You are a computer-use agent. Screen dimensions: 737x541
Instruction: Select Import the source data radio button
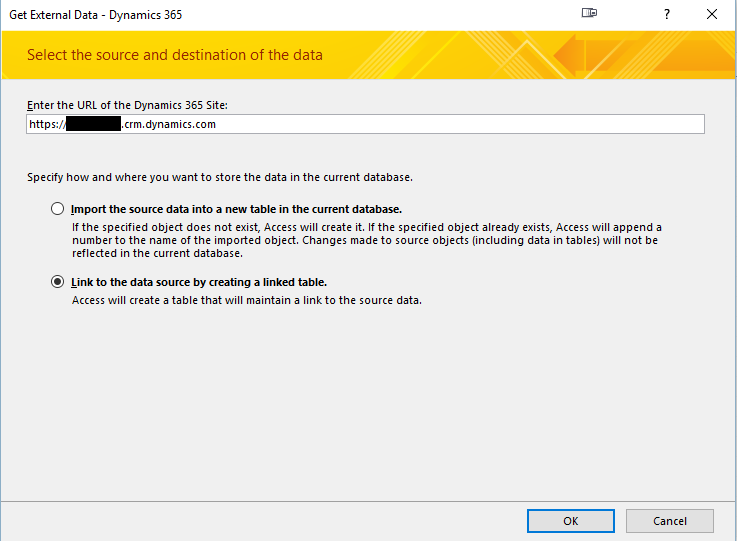point(57,209)
